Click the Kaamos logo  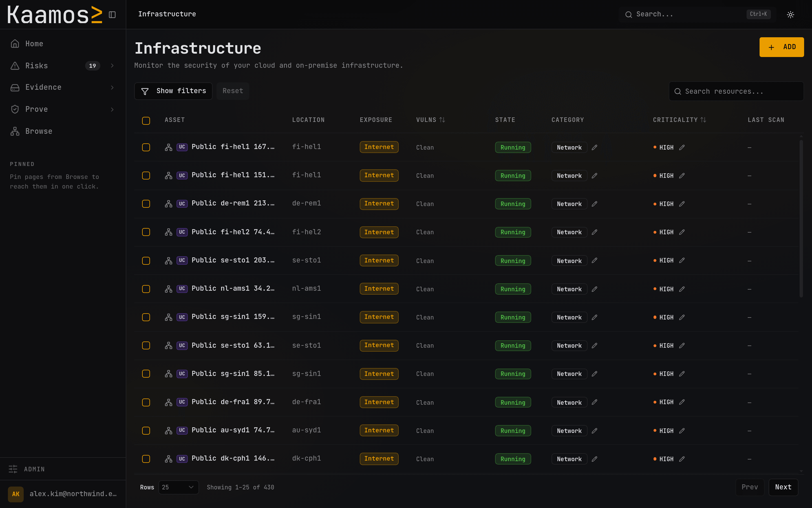[55, 15]
